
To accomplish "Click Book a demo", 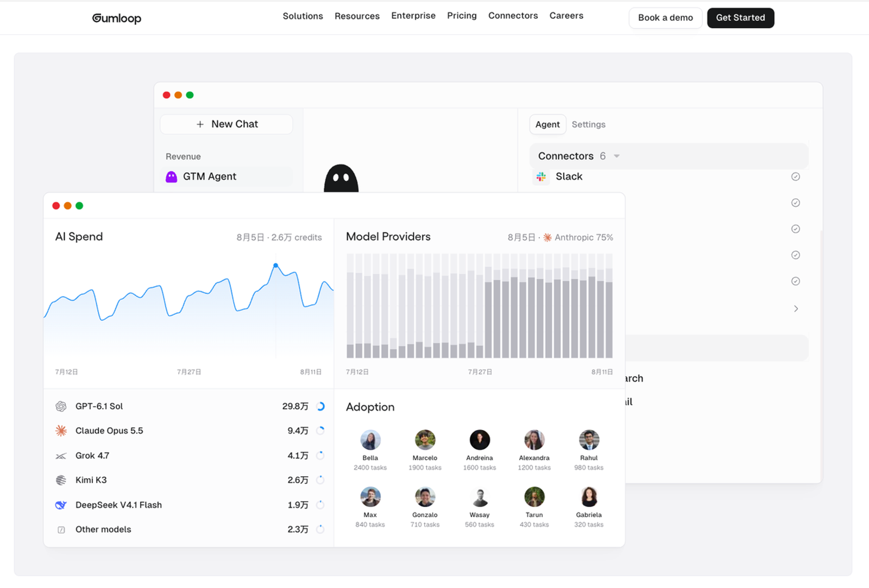I will (665, 18).
